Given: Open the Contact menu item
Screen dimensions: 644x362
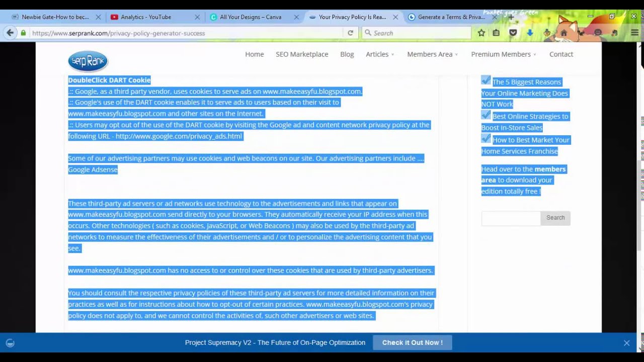Looking at the screenshot, I should 561,54.
